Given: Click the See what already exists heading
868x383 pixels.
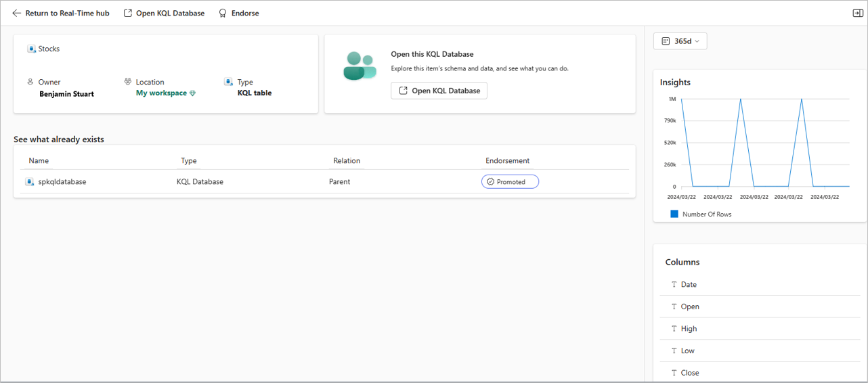Looking at the screenshot, I should tap(59, 139).
